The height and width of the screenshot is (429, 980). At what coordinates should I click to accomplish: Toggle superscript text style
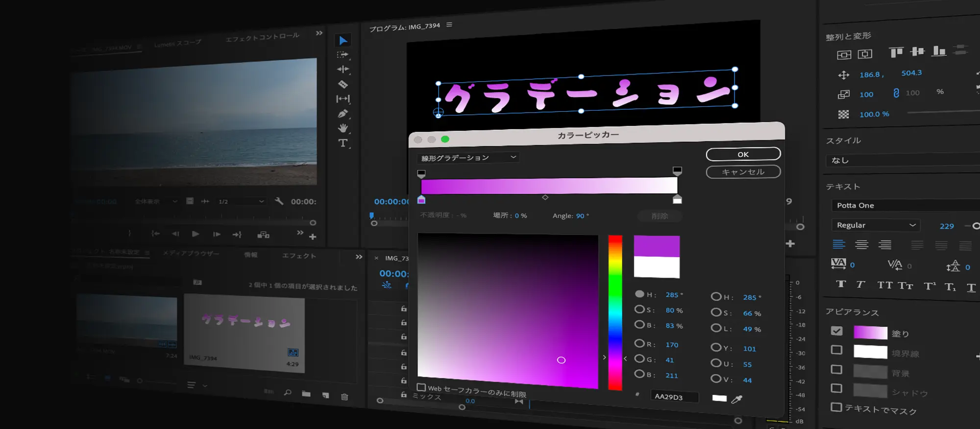tap(930, 286)
